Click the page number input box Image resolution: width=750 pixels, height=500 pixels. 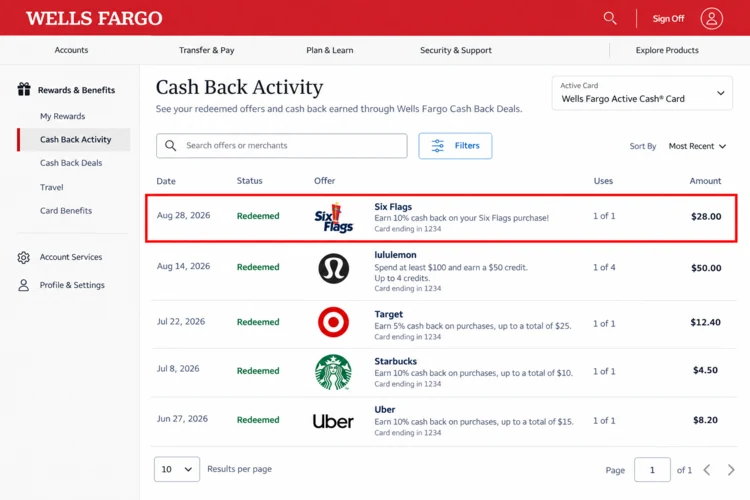click(652, 469)
